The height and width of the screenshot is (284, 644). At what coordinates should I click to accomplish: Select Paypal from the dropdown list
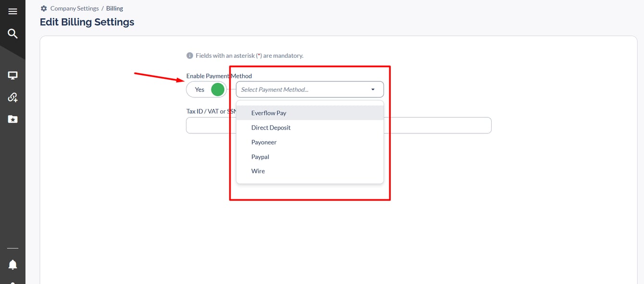coord(260,157)
